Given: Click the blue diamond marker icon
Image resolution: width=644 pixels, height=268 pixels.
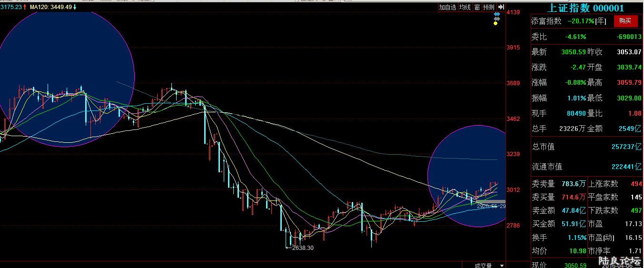Looking at the screenshot, I should click(x=496, y=14).
